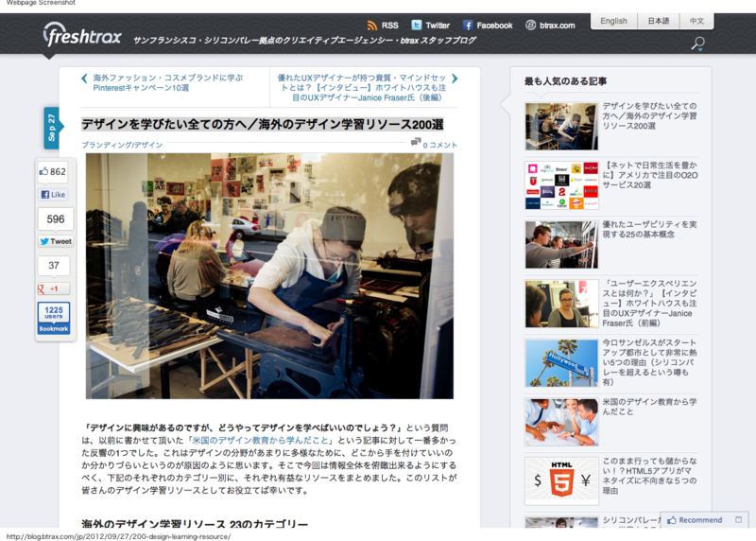The width and height of the screenshot is (756, 541).
Task: Open sidebar link アメリカで注目のO2Oサービス20選
Action: [650, 175]
